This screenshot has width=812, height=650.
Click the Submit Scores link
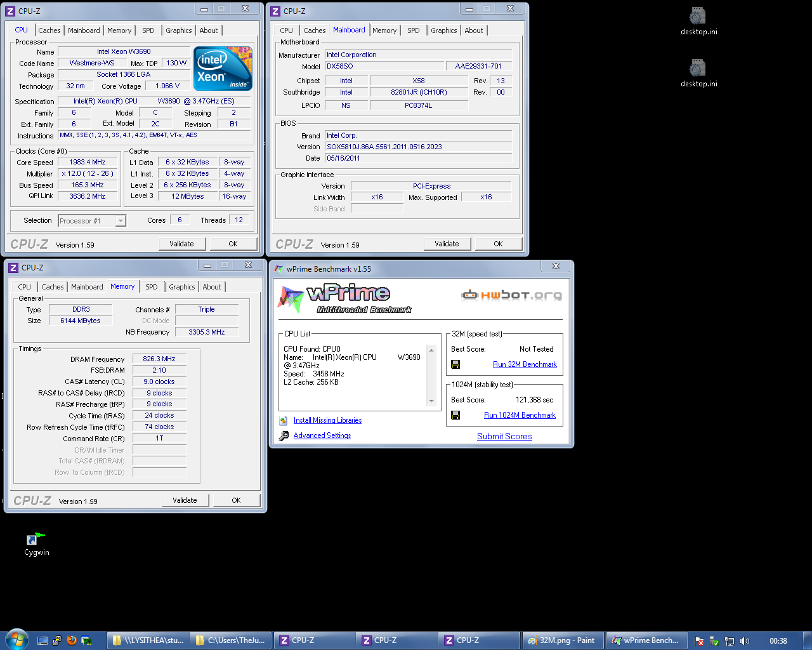[504, 436]
